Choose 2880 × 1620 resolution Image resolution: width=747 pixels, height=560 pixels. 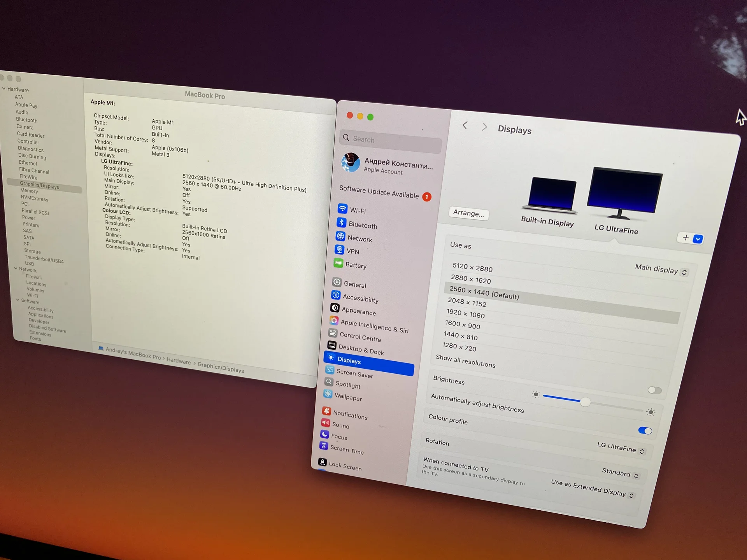coord(471,279)
